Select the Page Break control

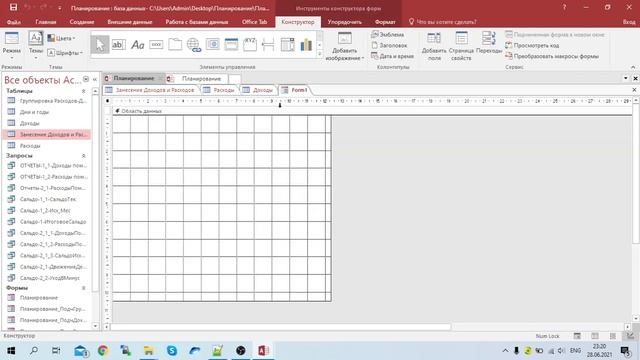[268, 44]
